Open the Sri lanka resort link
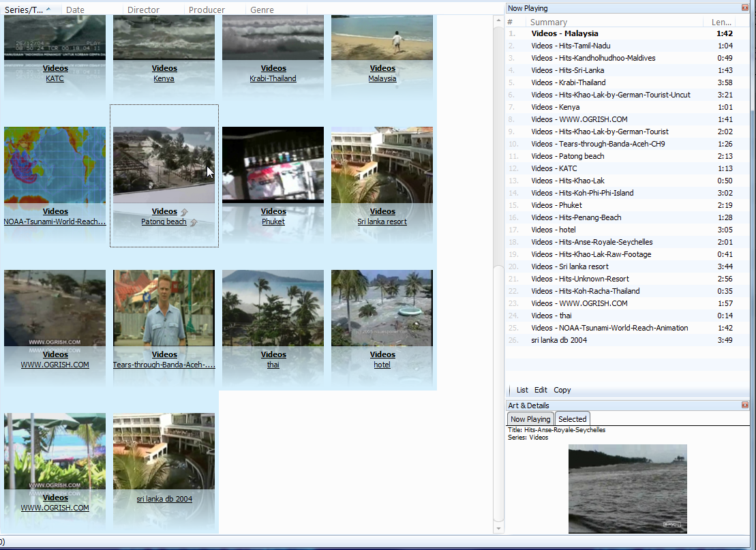This screenshot has height=550, width=756. 382,222
